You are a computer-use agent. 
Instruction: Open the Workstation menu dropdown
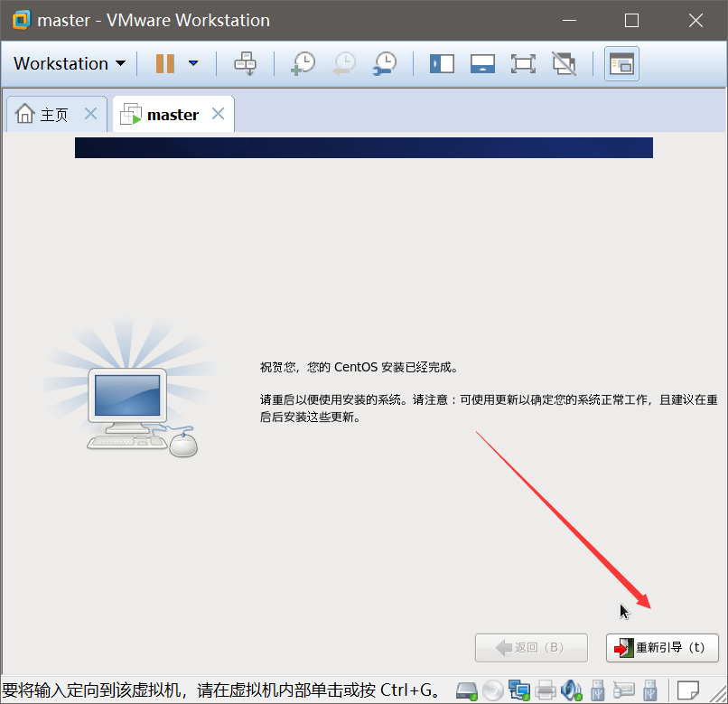pos(70,63)
